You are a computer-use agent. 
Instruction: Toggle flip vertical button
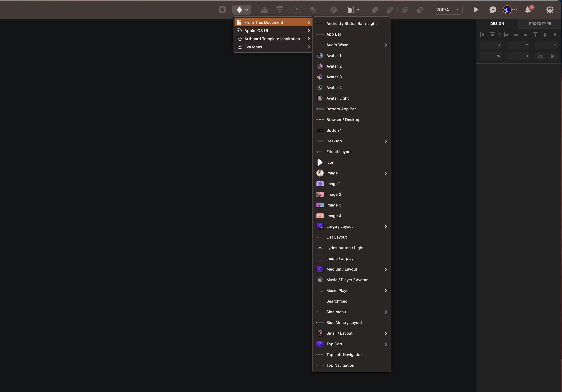552,56
